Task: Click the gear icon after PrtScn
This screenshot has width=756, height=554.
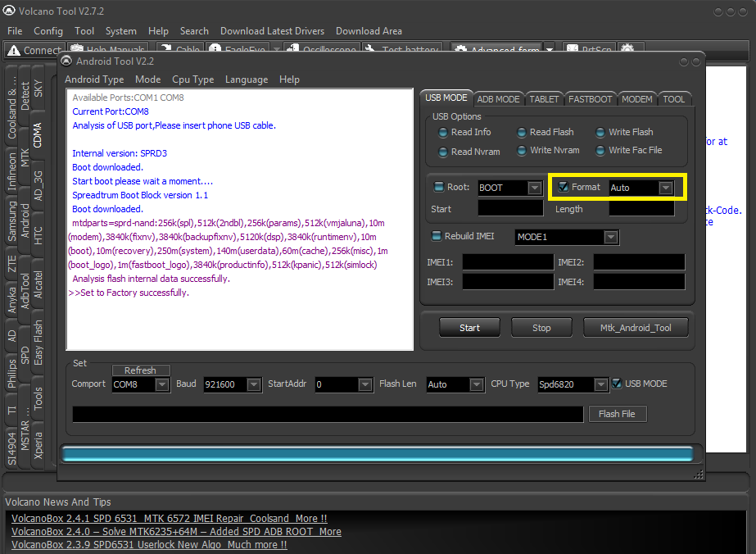Action: pos(627,49)
